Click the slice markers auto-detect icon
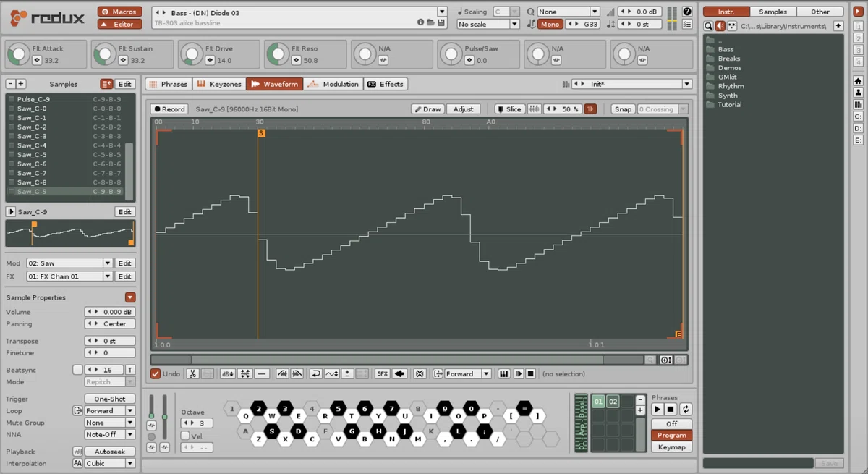Image resolution: width=868 pixels, height=474 pixels. click(x=534, y=109)
